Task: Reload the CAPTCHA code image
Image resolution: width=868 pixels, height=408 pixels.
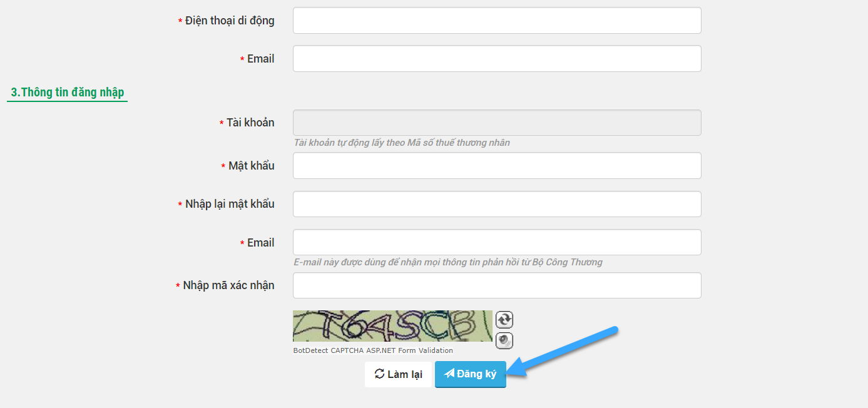Action: (504, 320)
